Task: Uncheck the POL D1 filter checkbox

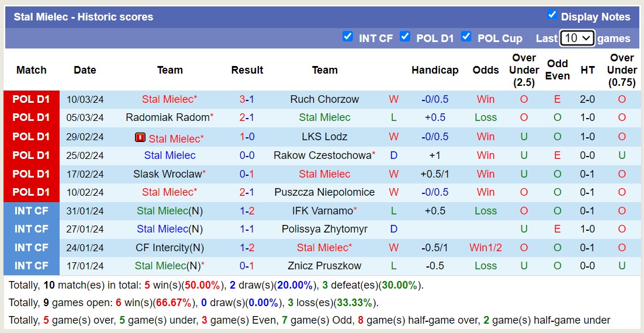Action: pyautogui.click(x=405, y=37)
